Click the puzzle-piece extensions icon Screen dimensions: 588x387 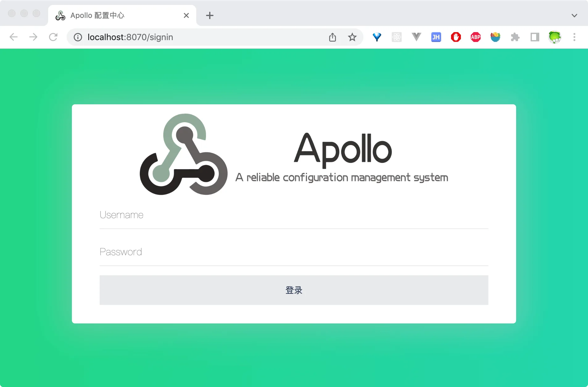point(515,37)
